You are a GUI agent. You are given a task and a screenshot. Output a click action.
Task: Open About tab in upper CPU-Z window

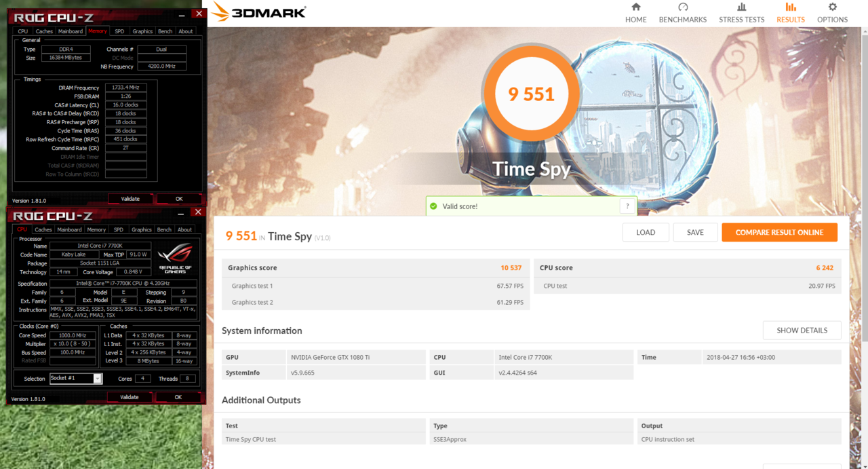pyautogui.click(x=185, y=31)
